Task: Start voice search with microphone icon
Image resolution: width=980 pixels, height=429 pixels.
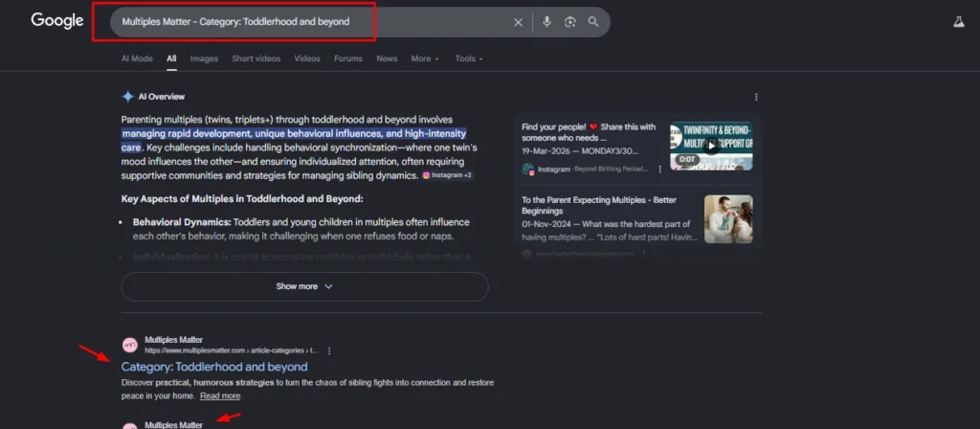Action: tap(546, 22)
